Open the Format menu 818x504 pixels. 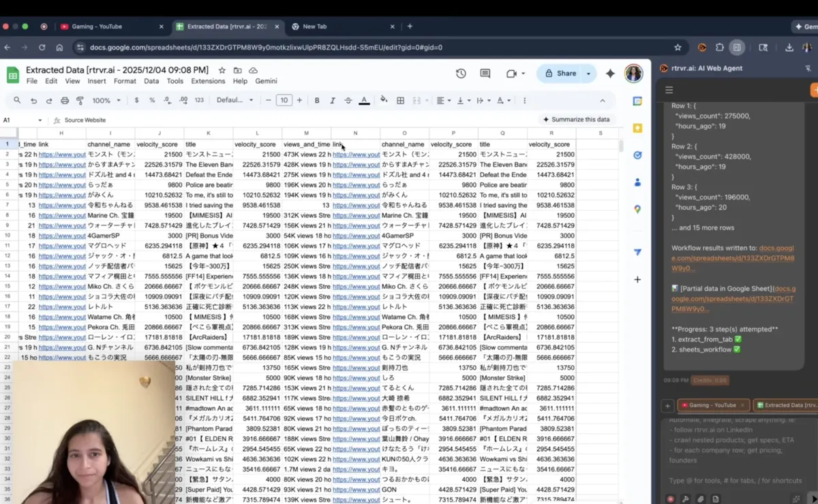pos(125,81)
